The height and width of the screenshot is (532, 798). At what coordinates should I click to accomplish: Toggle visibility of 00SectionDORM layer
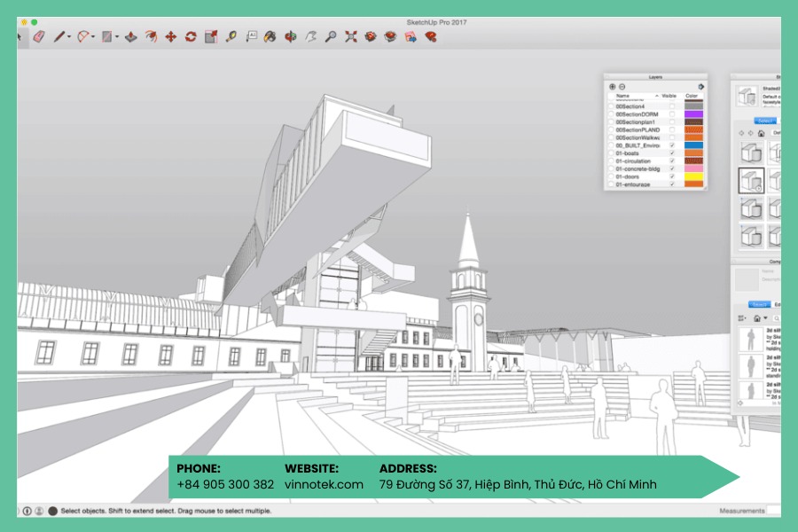(x=672, y=114)
